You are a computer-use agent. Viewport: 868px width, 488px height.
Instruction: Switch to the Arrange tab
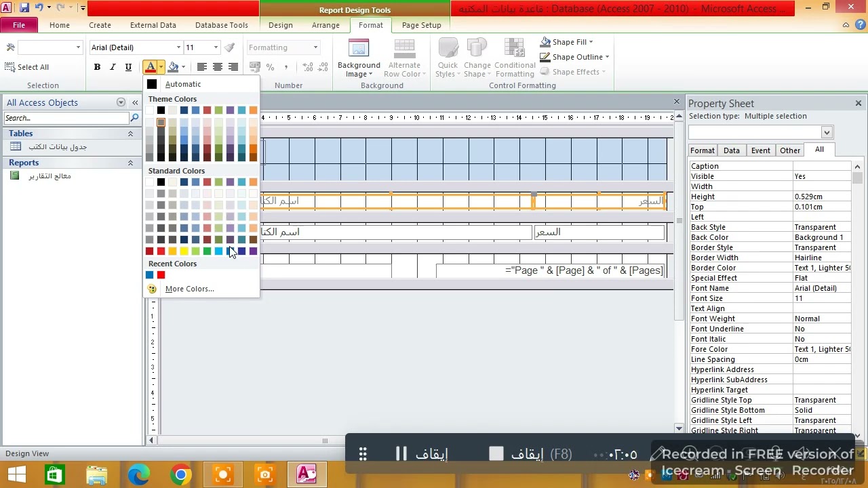[x=325, y=25]
